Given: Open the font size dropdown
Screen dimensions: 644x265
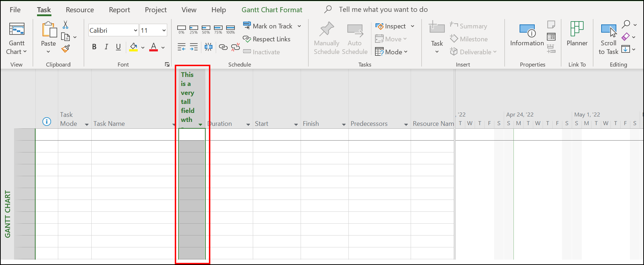Looking at the screenshot, I should pyautogui.click(x=164, y=30).
